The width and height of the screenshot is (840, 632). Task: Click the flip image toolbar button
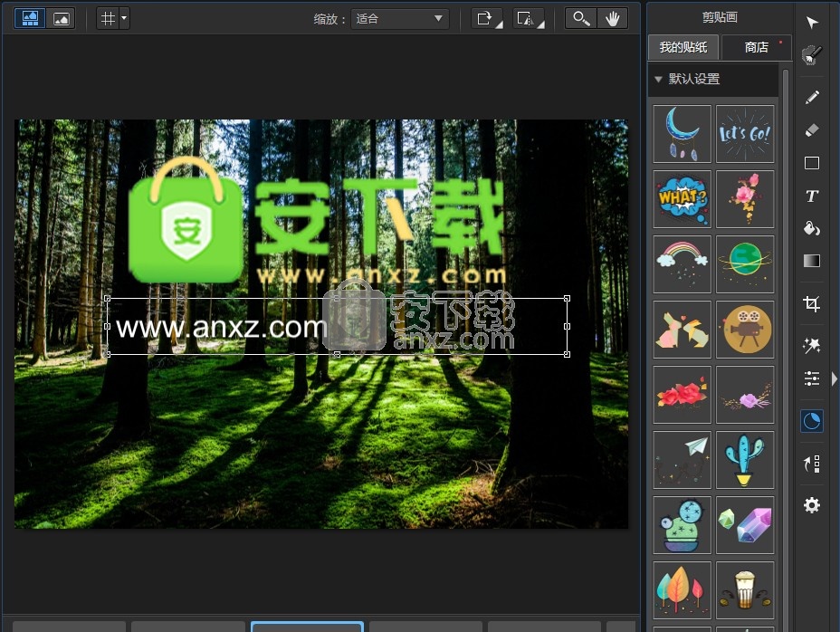coord(529,18)
